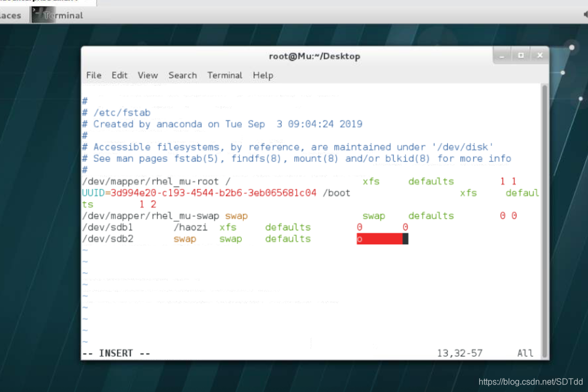The width and height of the screenshot is (588, 392).
Task: Close the root@Mu terminal window
Action: tap(539, 56)
